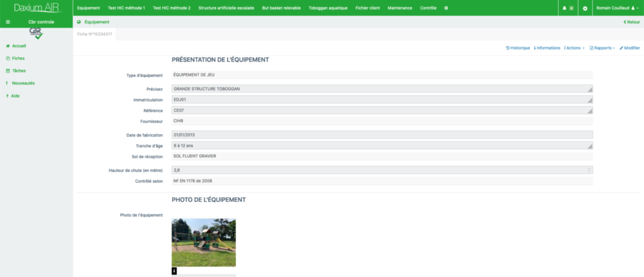
Task: Select the Fiche N°15334317 tab
Action: coord(94,34)
